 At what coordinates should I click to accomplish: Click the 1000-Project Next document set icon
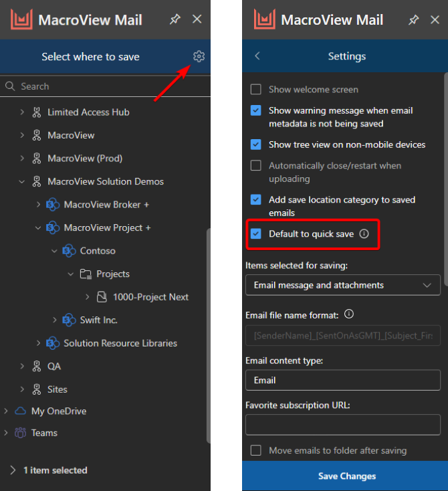coord(102,296)
